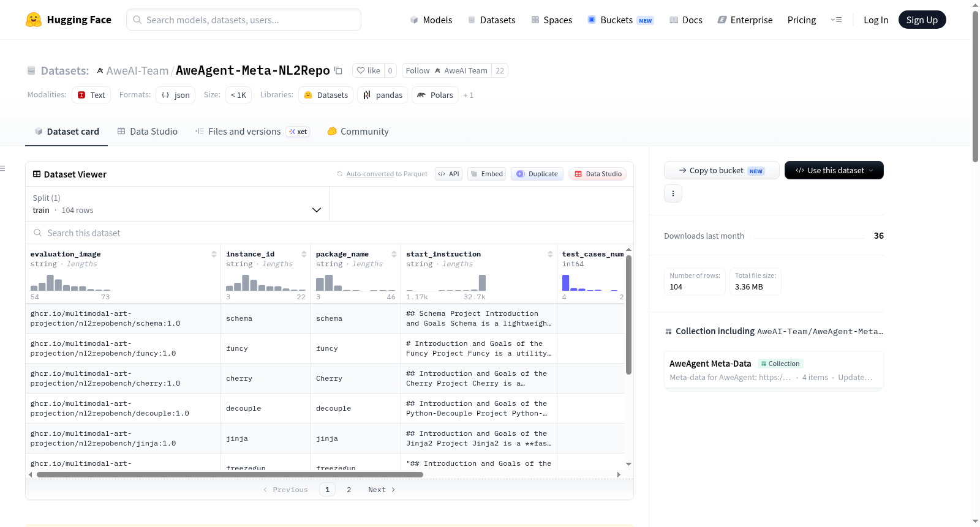Open Buckets in top navigation

tap(620, 20)
